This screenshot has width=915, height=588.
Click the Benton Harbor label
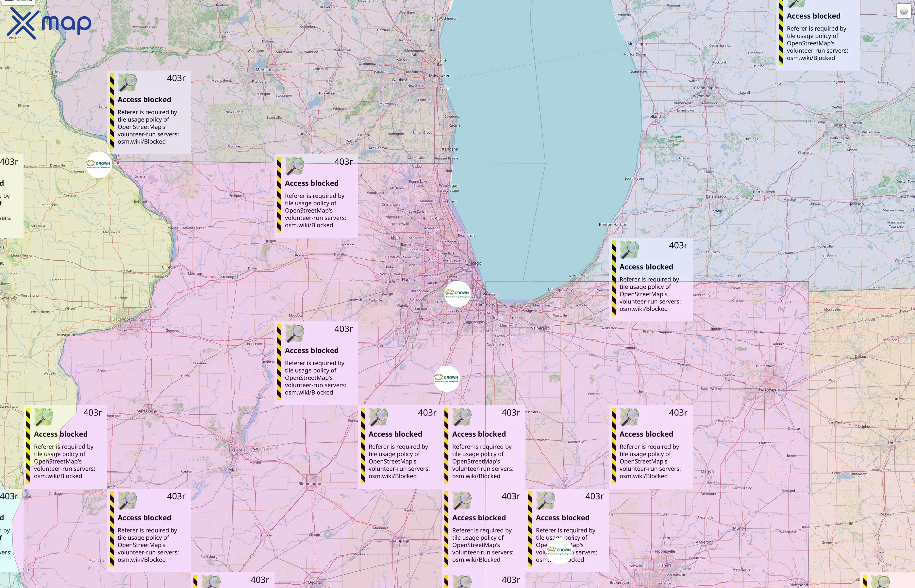612,224
